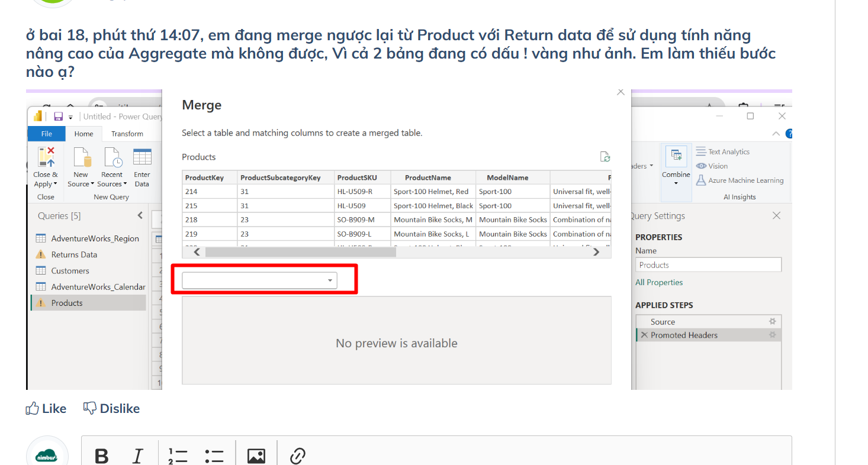Open the second table dropdown in Merge
Screen dimensions: 868x465
[259, 280]
